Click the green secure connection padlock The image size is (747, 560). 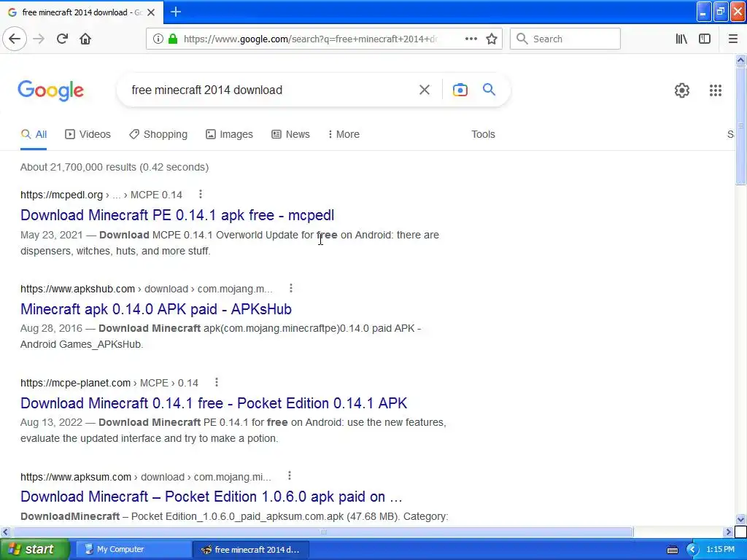tap(173, 39)
